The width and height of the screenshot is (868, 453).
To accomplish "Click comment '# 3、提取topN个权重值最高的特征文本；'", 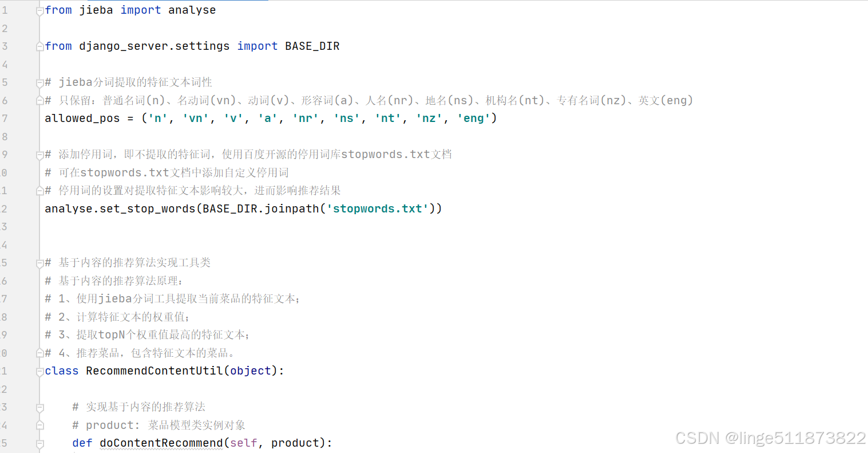I will click(x=148, y=334).
